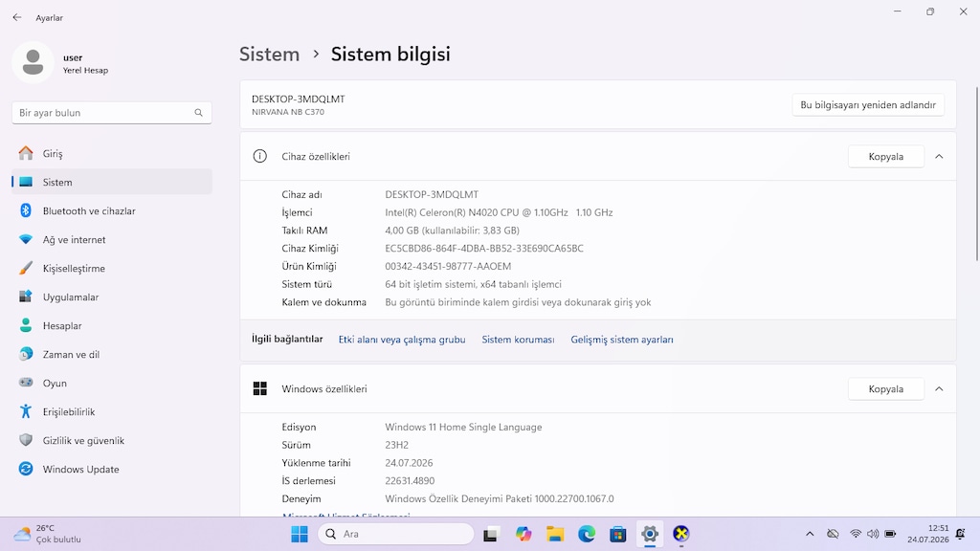Click the Gizlilik ve güvenlik shield icon
The image size is (980, 551).
[x=26, y=440]
